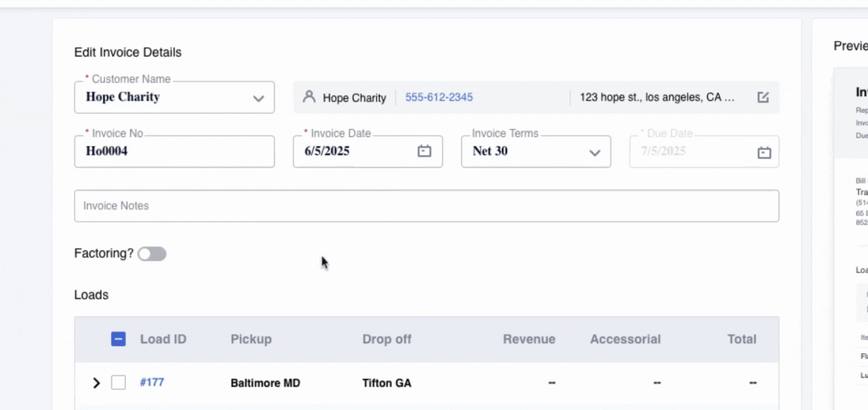Toggle the Factoring switch on
The height and width of the screenshot is (410, 868).
152,254
